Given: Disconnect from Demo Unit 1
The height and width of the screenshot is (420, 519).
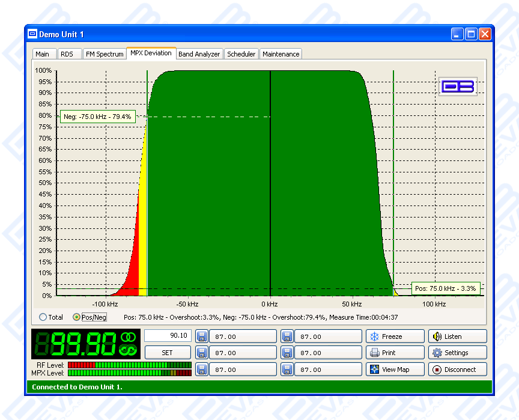Looking at the screenshot, I should pyautogui.click(x=457, y=370).
